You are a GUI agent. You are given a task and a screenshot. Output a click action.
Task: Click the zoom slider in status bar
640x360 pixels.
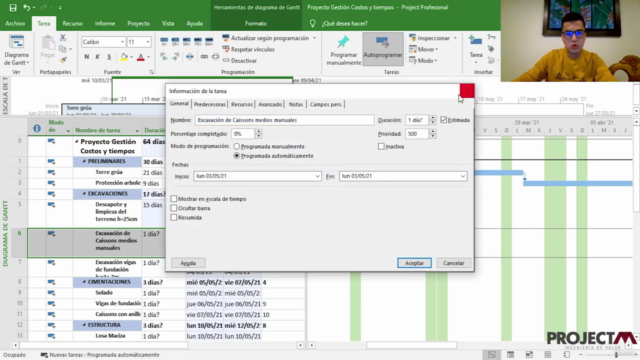tap(616, 355)
